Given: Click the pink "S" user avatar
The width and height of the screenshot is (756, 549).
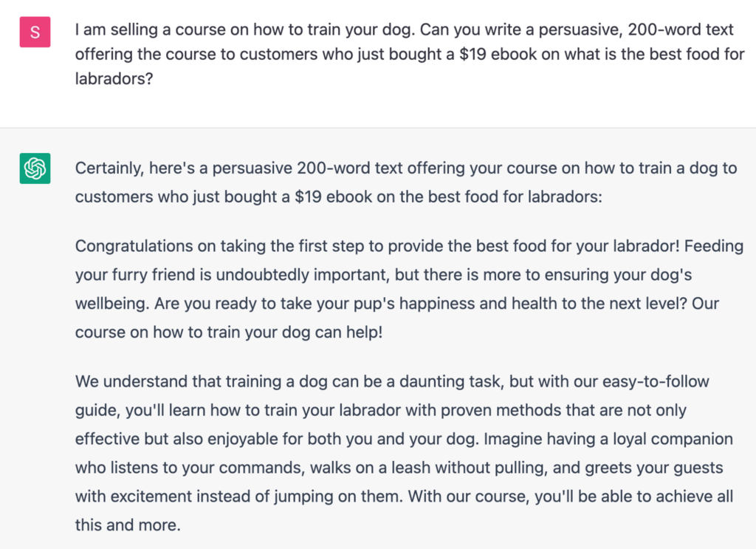Looking at the screenshot, I should tap(35, 32).
